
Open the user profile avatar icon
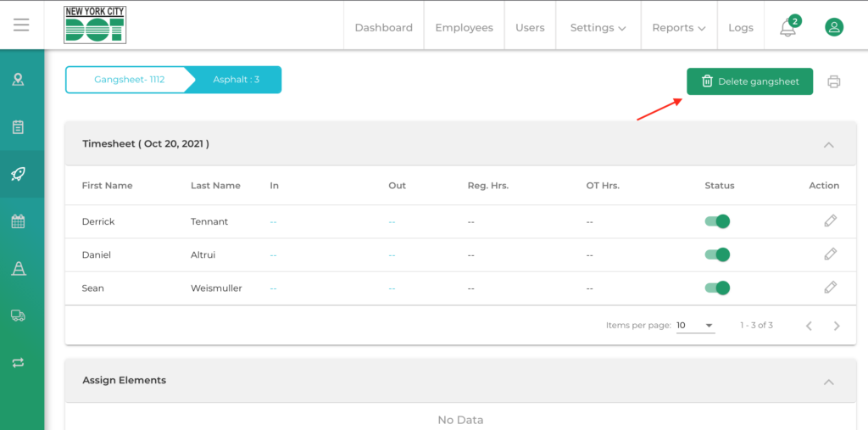pos(834,27)
